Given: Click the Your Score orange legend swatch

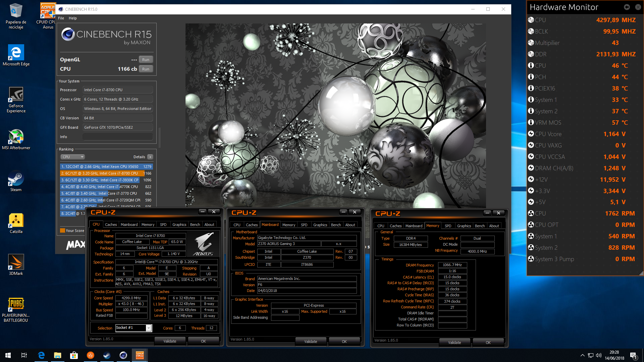Looking at the screenshot, I should [x=62, y=231].
